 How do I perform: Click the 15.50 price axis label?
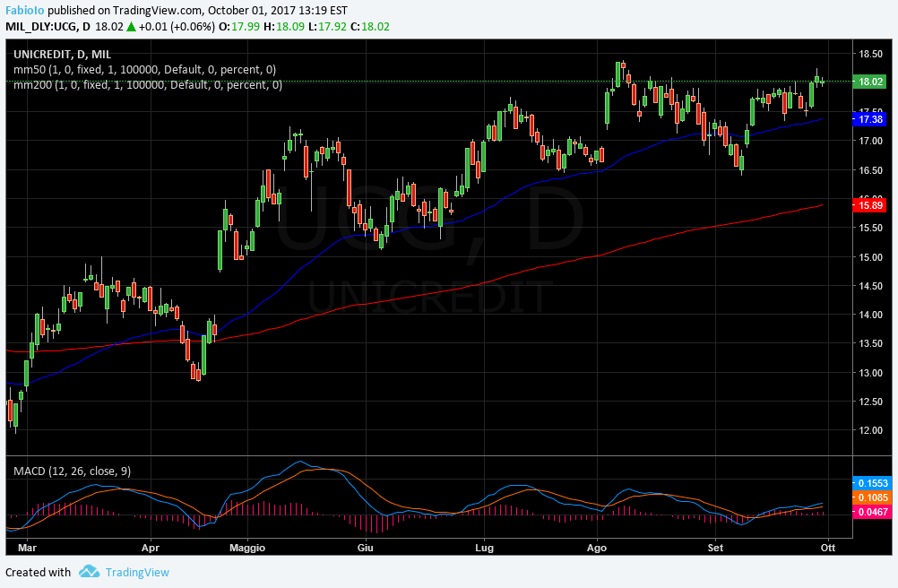tap(870, 228)
